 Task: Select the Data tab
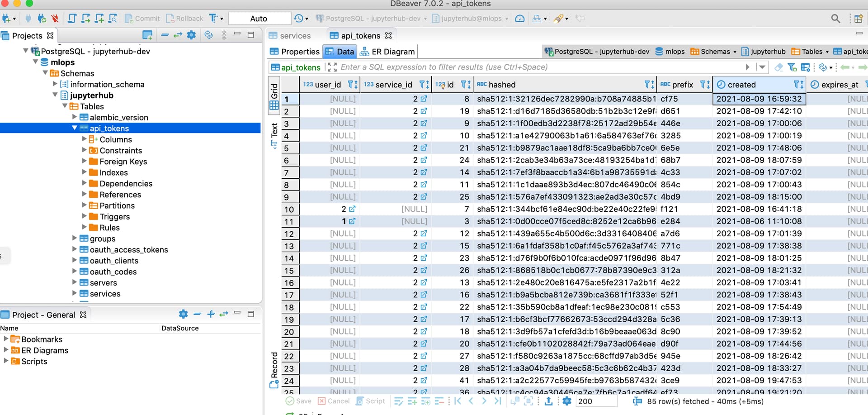coord(340,52)
